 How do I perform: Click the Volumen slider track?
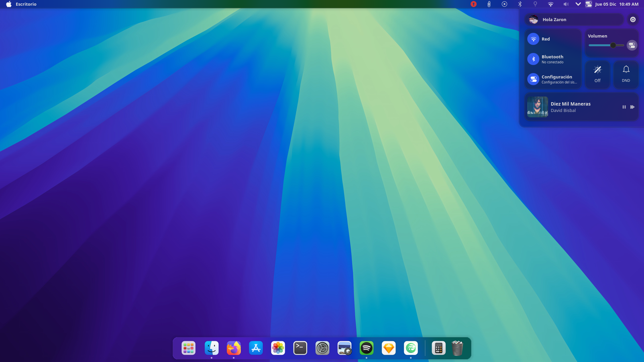pyautogui.click(x=606, y=45)
